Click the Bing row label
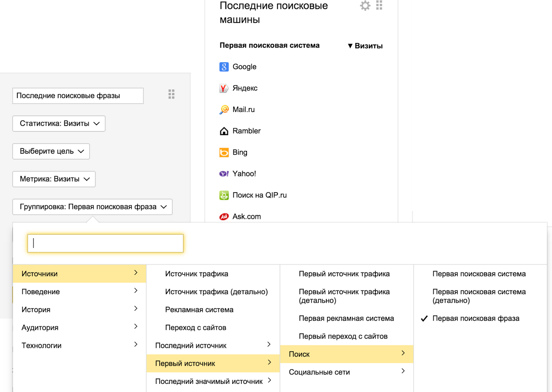The width and height of the screenshot is (552, 392). [x=240, y=152]
